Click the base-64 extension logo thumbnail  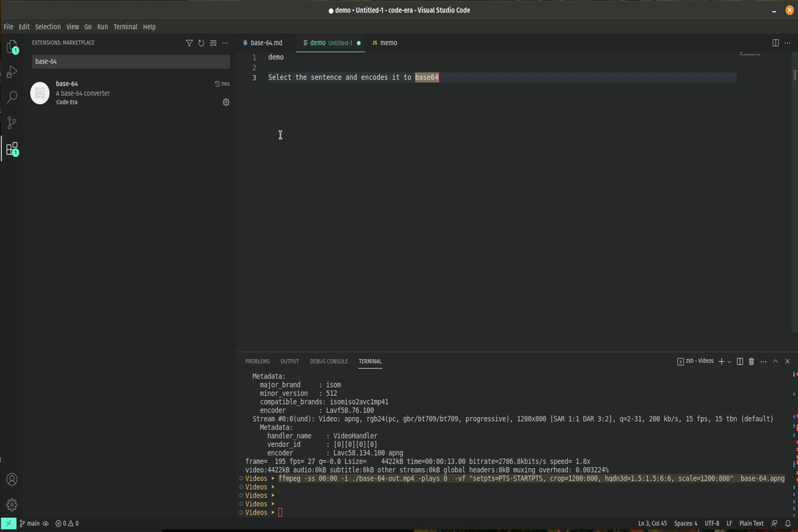[40, 93]
